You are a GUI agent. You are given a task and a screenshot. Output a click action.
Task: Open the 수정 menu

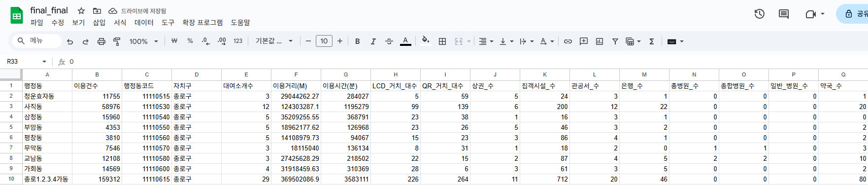coord(58,23)
